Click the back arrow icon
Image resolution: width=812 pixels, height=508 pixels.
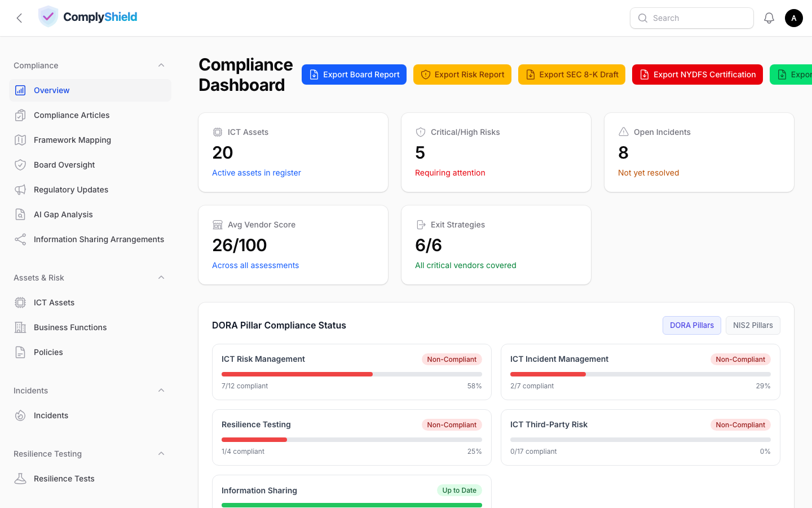[19, 18]
